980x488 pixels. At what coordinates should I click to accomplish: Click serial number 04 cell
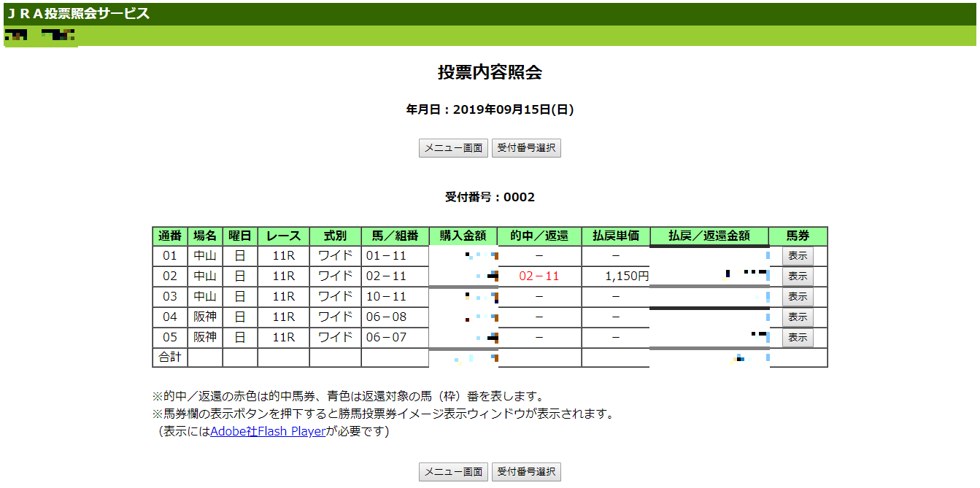[169, 317]
